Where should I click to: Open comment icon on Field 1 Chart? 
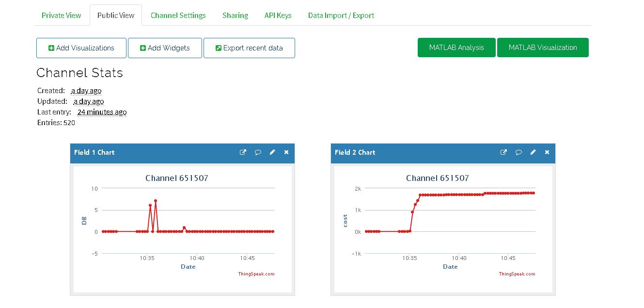[x=258, y=152]
